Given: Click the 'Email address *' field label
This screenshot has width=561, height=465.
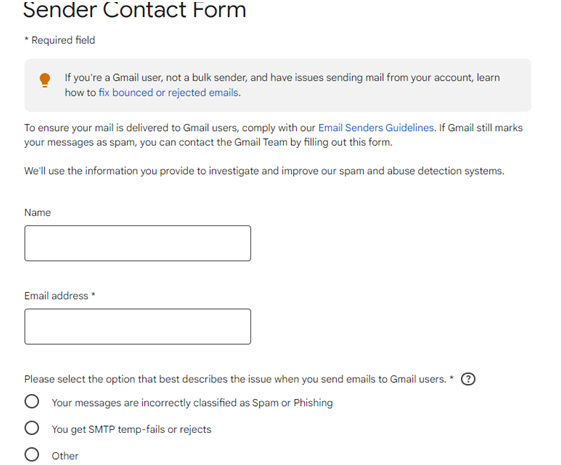Looking at the screenshot, I should (x=59, y=296).
